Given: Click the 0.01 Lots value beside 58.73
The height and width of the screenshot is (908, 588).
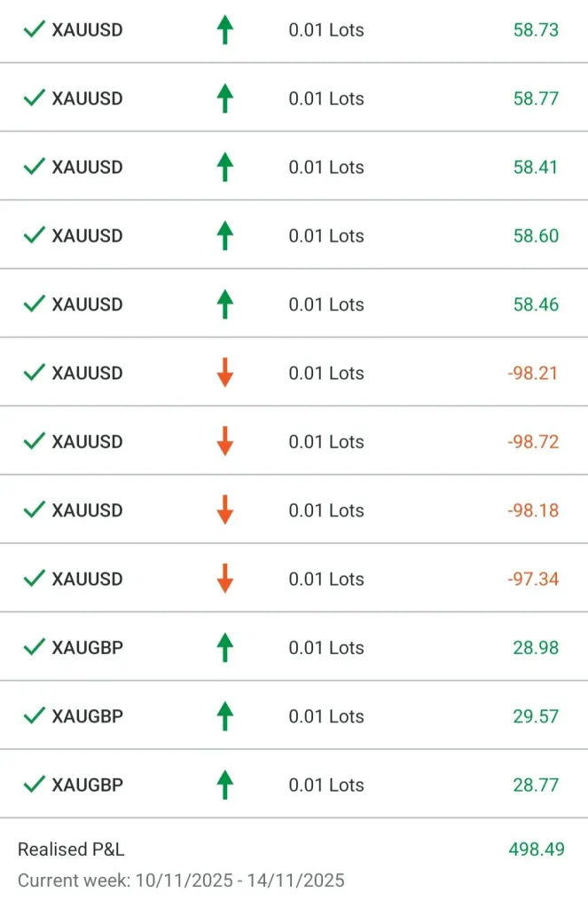Looking at the screenshot, I should (326, 30).
